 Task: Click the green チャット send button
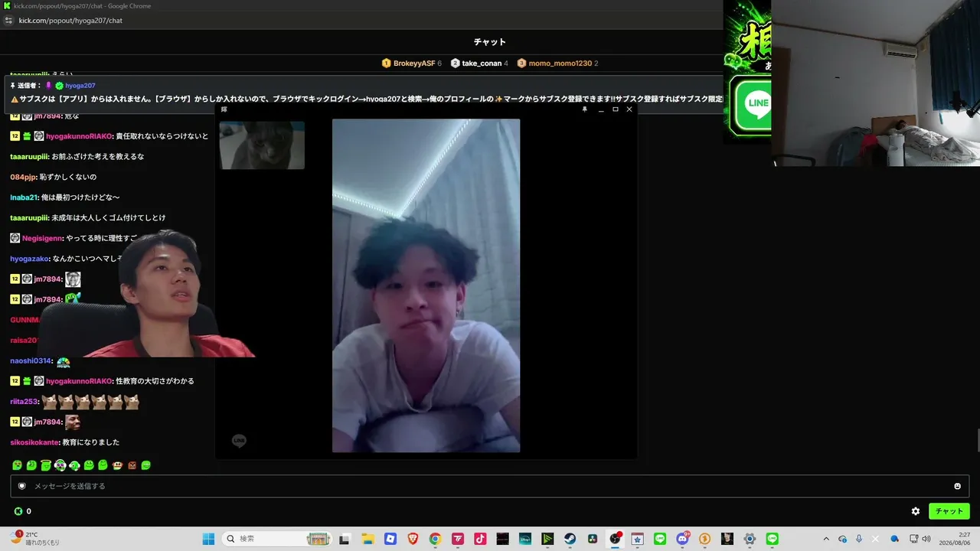point(949,511)
